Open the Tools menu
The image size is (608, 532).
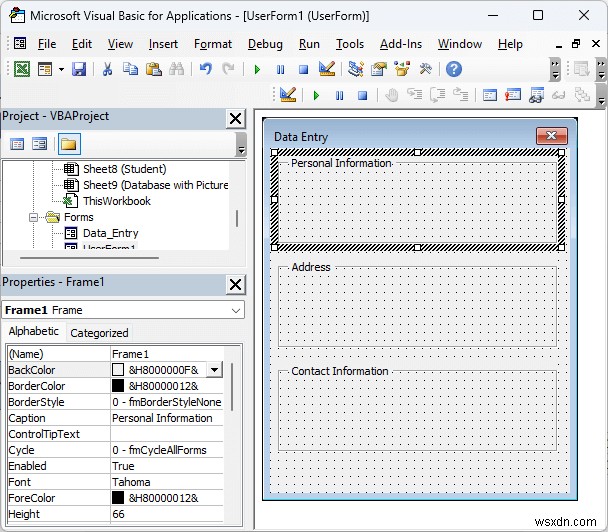click(350, 44)
